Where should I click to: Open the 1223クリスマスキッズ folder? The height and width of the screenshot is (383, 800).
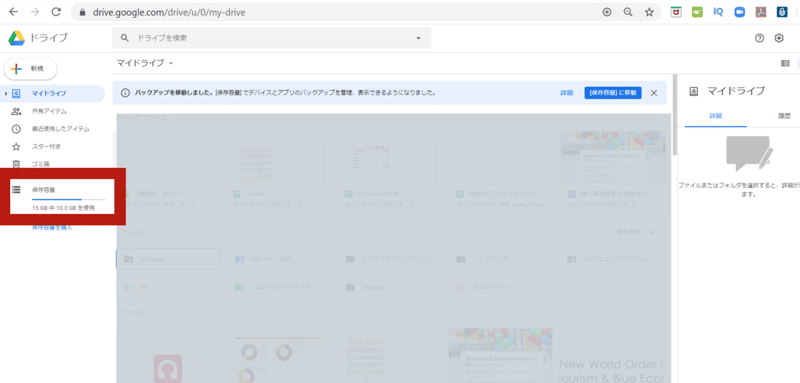pyautogui.click(x=280, y=287)
